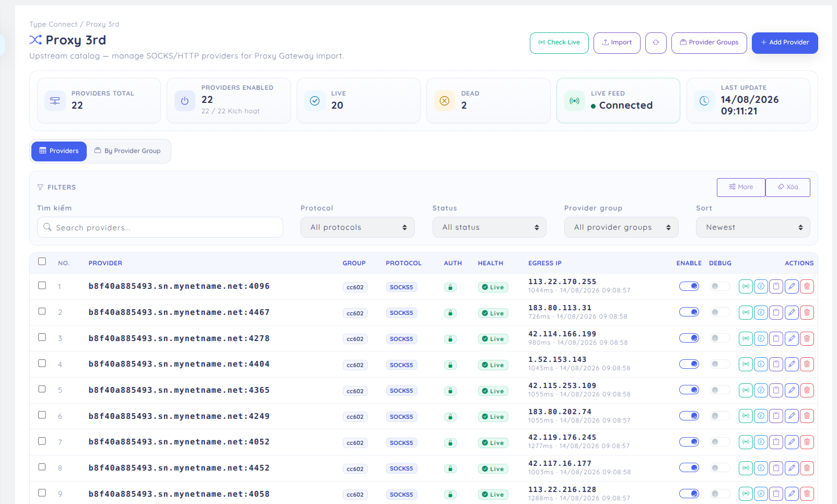Click the Proxy 3rd shuffle icon
The height and width of the screenshot is (504, 837).
click(x=36, y=40)
